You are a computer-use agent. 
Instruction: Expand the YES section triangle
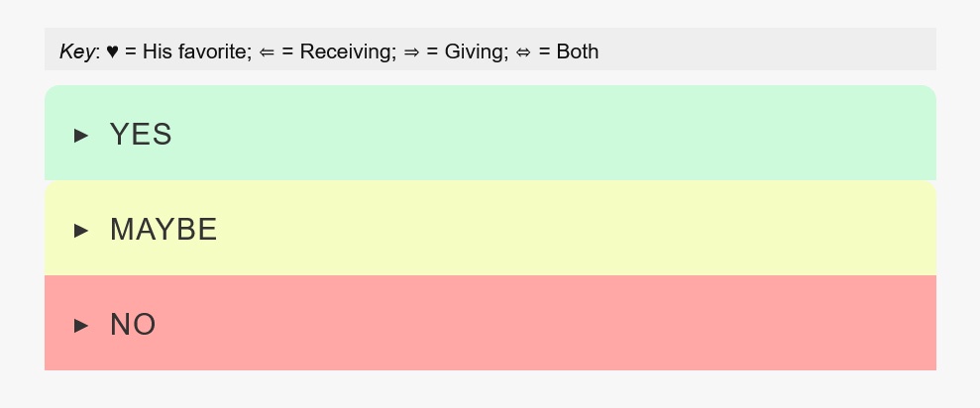click(82, 135)
